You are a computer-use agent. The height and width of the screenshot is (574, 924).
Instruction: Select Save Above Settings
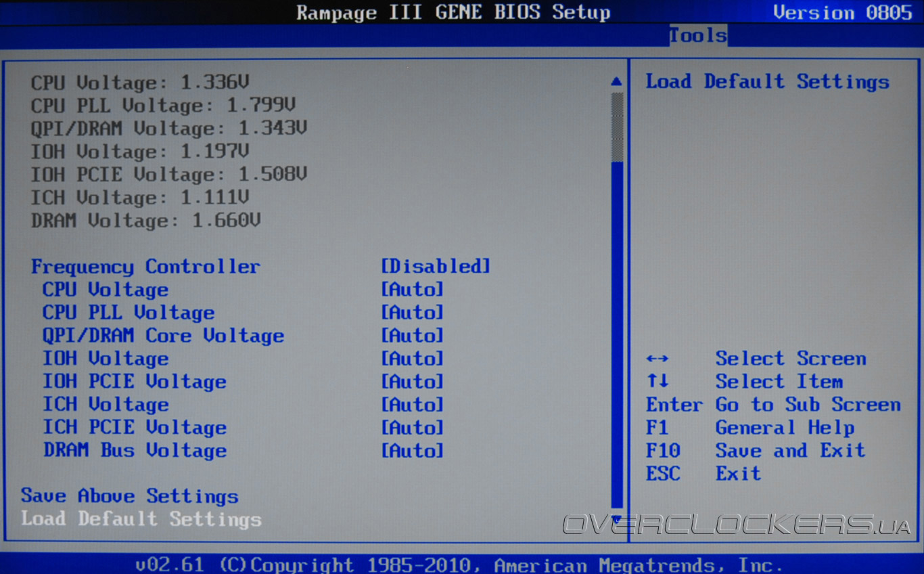point(130,496)
